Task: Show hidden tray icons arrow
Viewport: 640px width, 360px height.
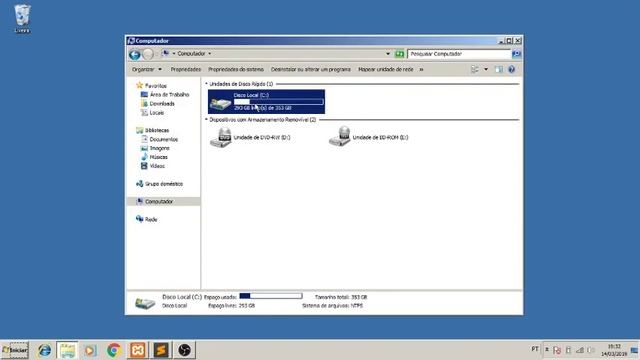Action: (547, 350)
